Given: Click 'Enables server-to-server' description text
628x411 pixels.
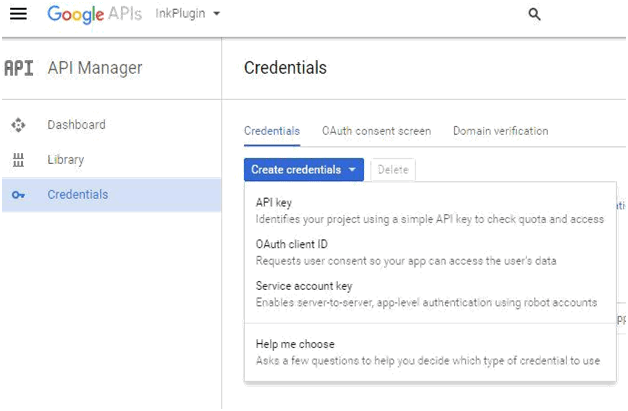Looking at the screenshot, I should (427, 302).
